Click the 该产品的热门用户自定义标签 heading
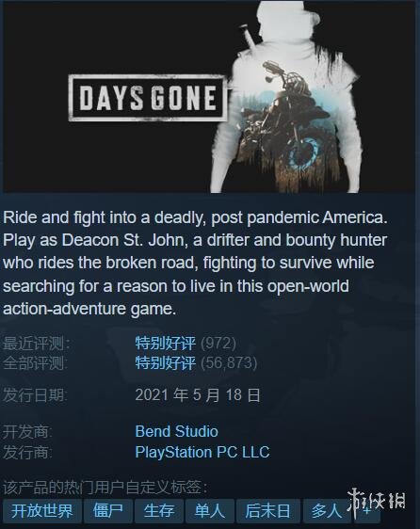Screen dimensions: 420x529 pyautogui.click(x=105, y=488)
